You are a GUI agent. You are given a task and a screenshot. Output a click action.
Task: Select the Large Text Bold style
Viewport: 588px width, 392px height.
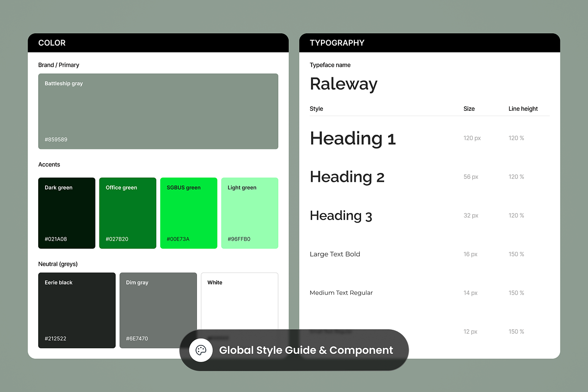coord(335,254)
